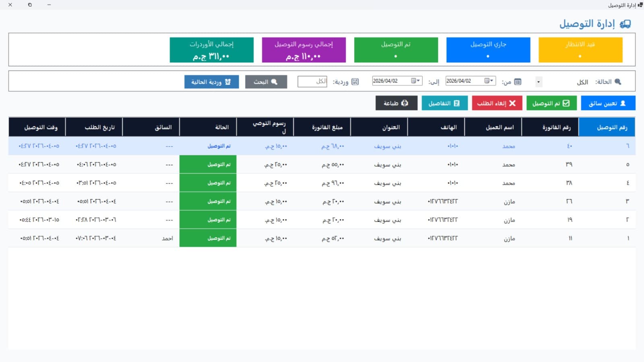The width and height of the screenshot is (644, 362).
Task: Open the الحالة status dropdown
Action: (539, 82)
